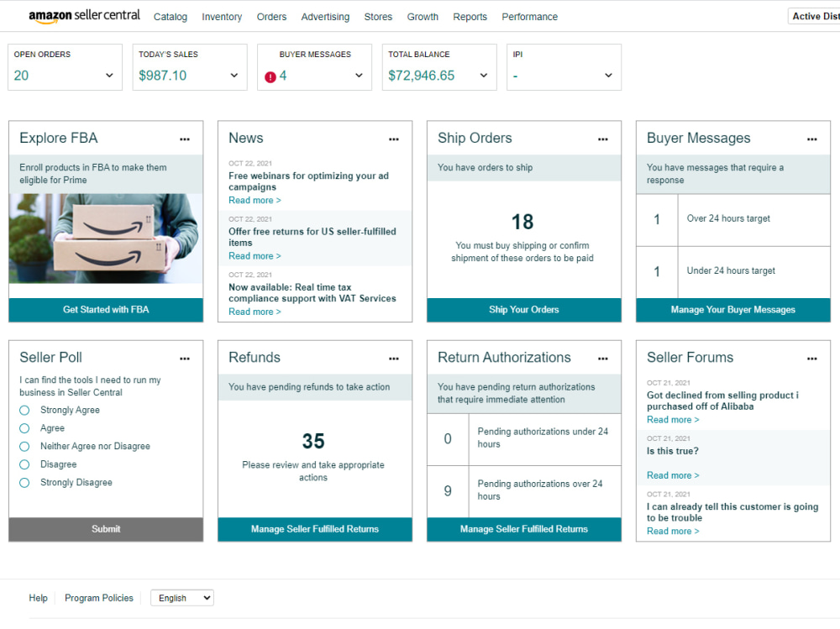Click Manage Seller Fulfilled Returns under Refunds

[315, 529]
